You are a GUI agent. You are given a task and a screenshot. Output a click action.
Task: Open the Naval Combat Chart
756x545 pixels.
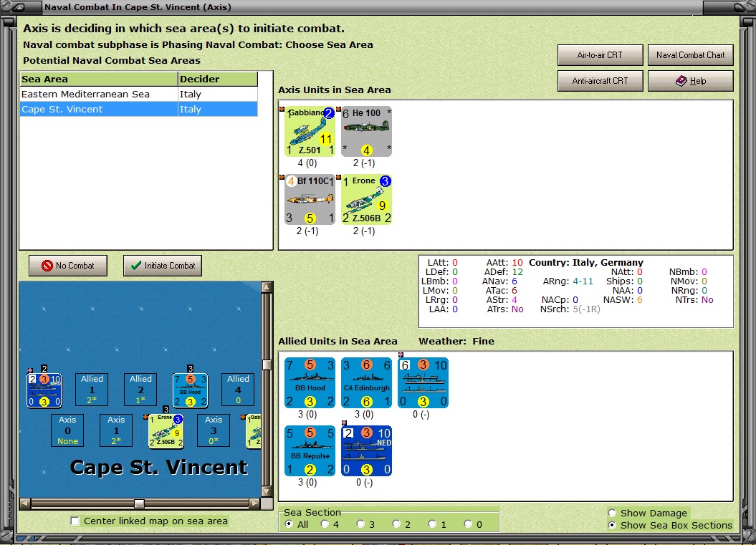pyautogui.click(x=690, y=55)
